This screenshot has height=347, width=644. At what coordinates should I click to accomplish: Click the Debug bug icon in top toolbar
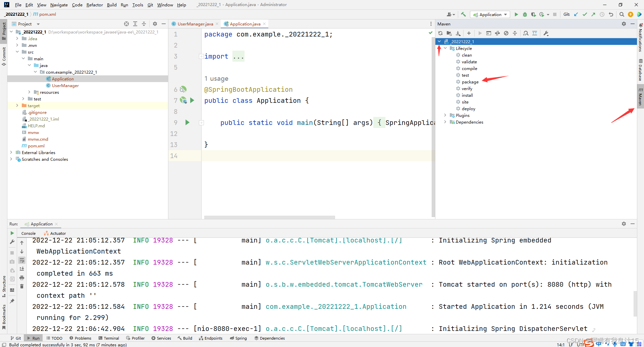point(525,14)
